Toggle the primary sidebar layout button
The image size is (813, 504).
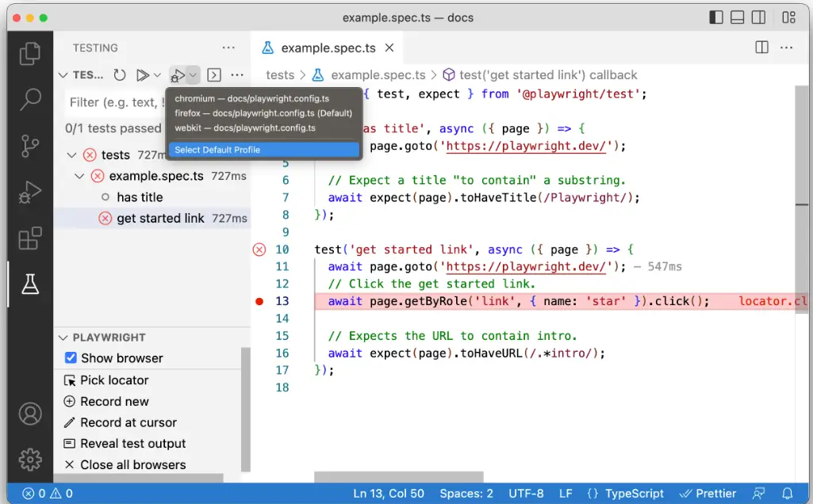coord(716,17)
